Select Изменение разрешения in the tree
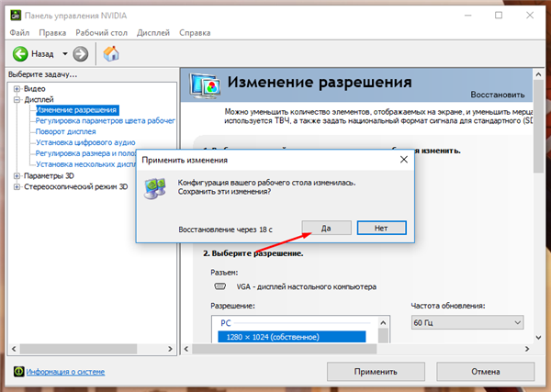 pyautogui.click(x=77, y=110)
